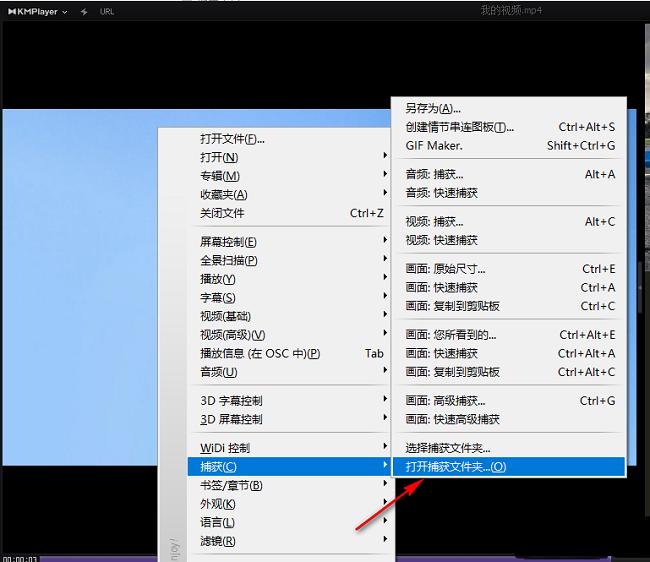Select 画面: 原始尺寸 capture option
The image size is (650, 562).
[x=446, y=269]
